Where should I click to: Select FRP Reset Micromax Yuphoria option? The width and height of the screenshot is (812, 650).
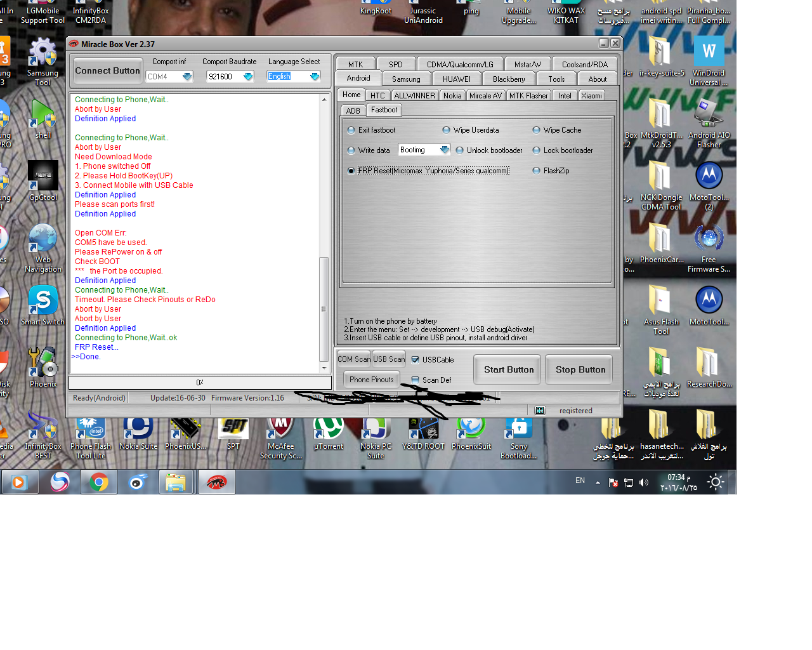[x=428, y=171]
